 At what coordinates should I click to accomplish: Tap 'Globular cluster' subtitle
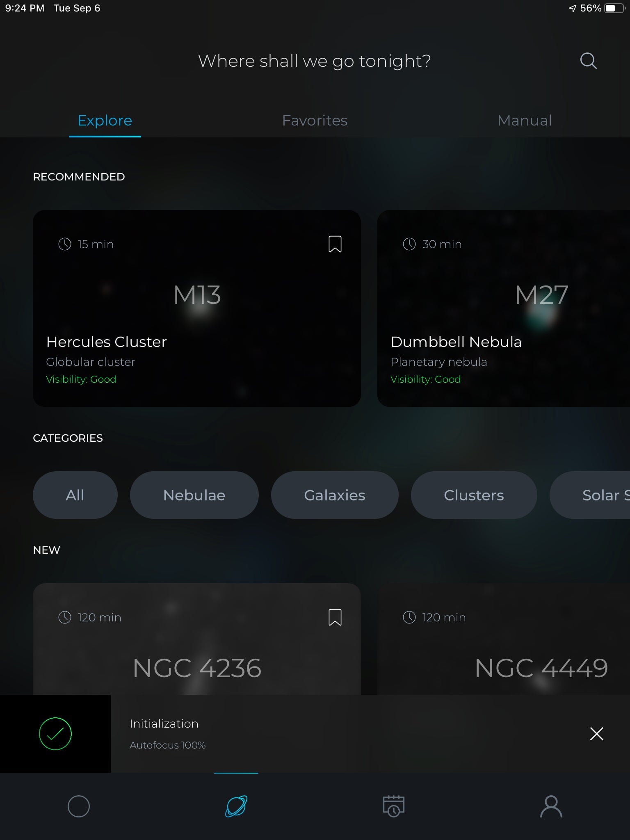tap(91, 362)
